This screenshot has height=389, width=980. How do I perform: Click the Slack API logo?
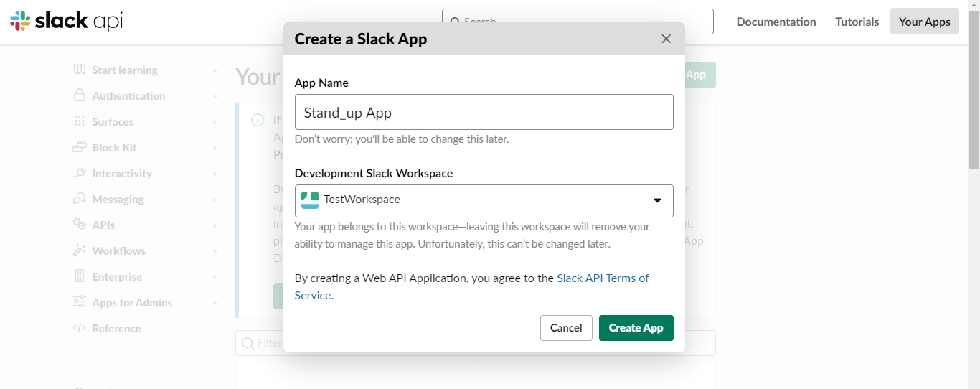(66, 22)
